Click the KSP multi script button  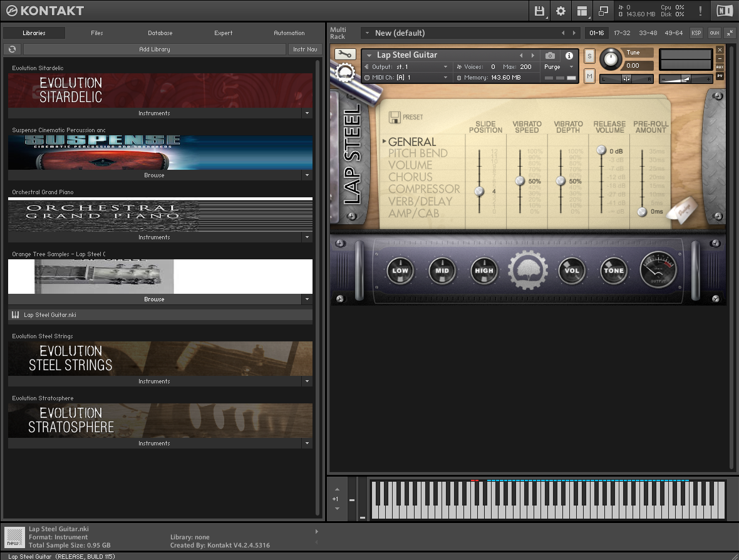(696, 33)
